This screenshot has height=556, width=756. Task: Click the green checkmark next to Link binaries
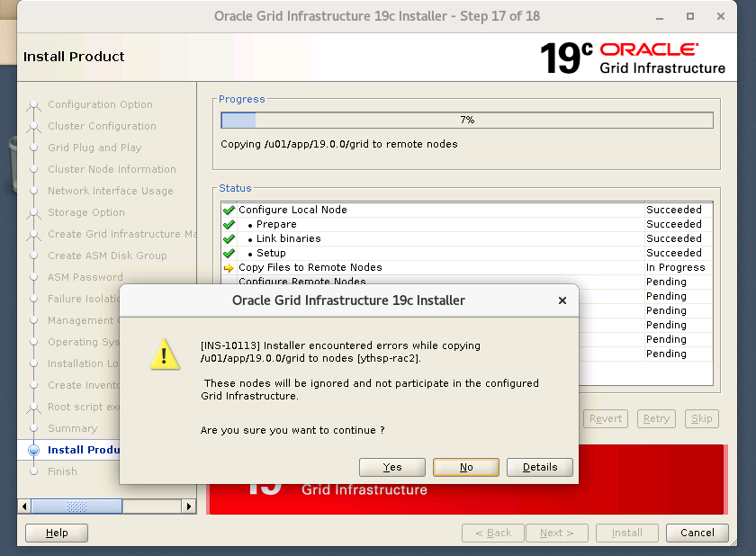tap(229, 239)
